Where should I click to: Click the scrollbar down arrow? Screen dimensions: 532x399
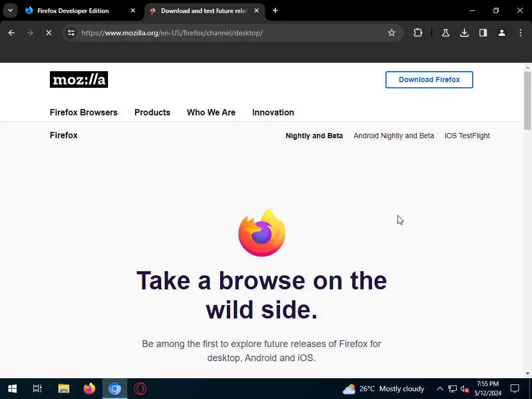click(x=527, y=374)
